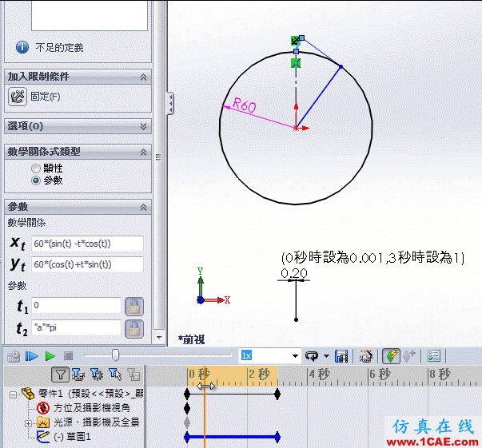The width and height of the screenshot is (482, 448).
Task: Toggle the lock icon beside t2 parameter
Action: (x=134, y=328)
